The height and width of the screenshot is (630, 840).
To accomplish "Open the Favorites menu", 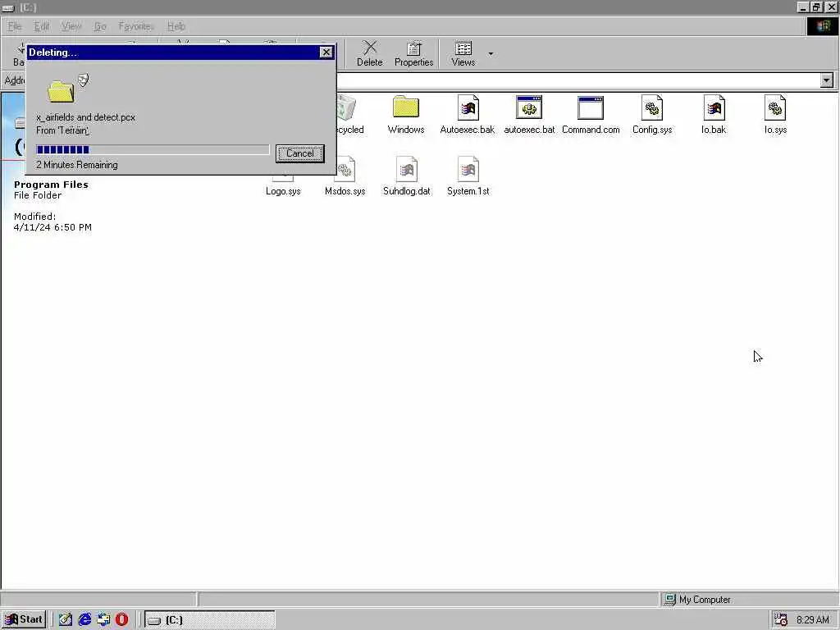I will [136, 26].
